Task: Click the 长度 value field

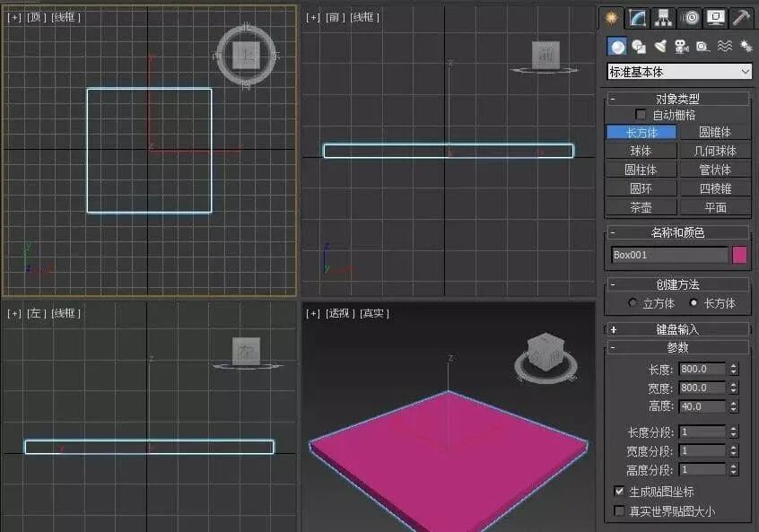Action: [x=702, y=369]
